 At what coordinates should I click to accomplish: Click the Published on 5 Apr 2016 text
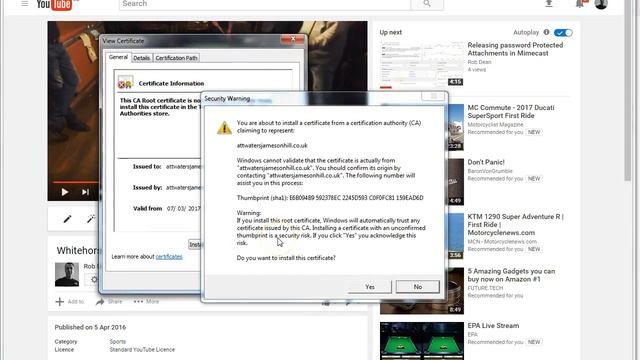coord(90,327)
